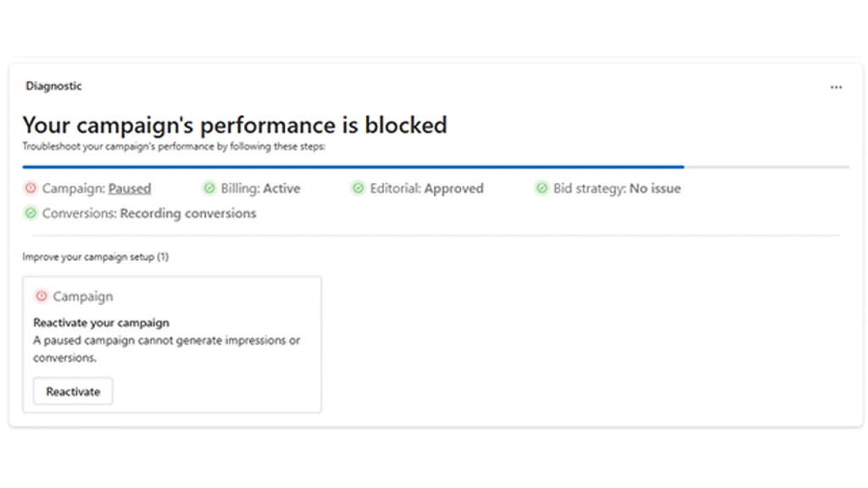Click the error icon in the Campaign card
Image resolution: width=868 pixels, height=488 pixels.
[x=42, y=296]
